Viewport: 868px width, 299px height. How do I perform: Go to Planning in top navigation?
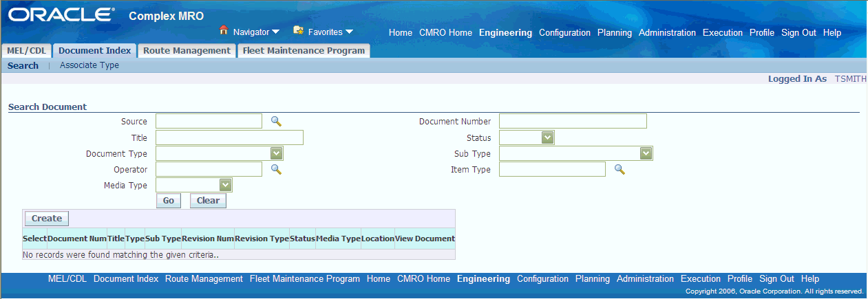(615, 33)
